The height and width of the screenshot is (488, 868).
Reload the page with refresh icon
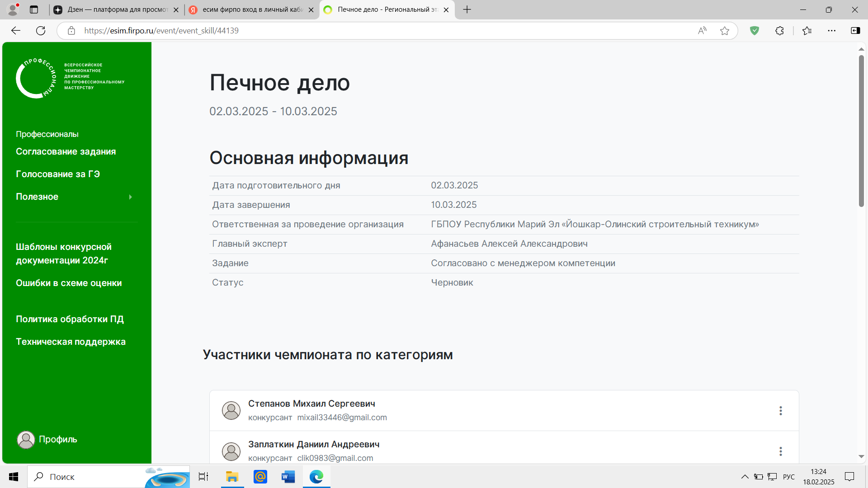[41, 30]
